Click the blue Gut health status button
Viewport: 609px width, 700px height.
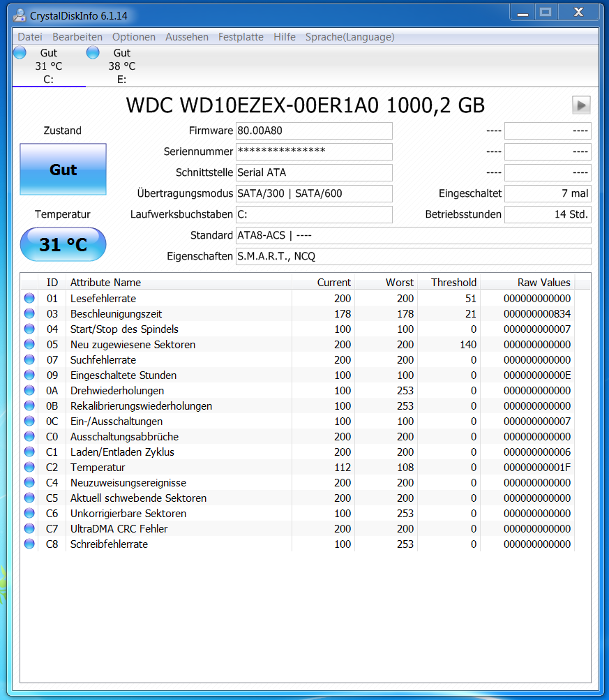pos(63,169)
